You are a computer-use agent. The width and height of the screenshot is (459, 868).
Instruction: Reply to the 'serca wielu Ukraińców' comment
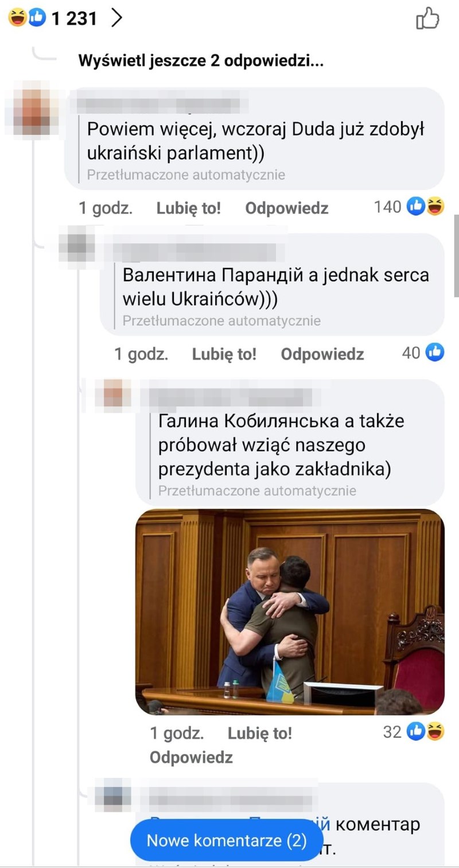tap(322, 354)
